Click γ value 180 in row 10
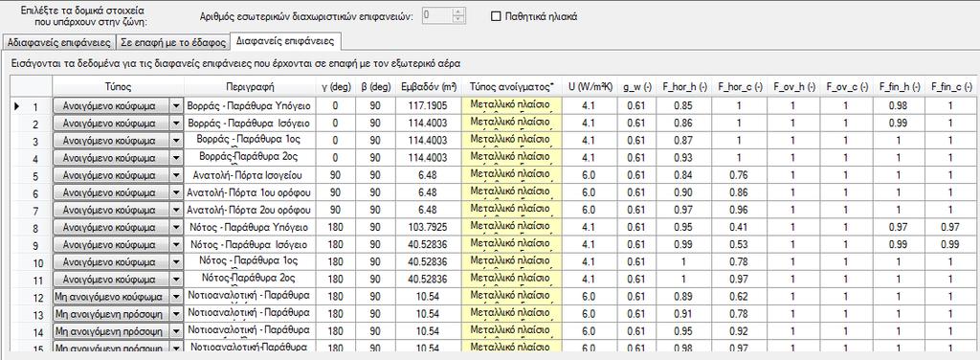The width and height of the screenshot is (980, 360). pyautogui.click(x=335, y=262)
